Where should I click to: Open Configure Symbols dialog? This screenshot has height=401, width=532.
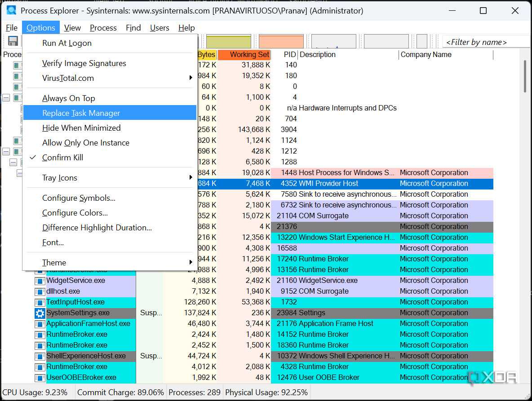pos(110,198)
